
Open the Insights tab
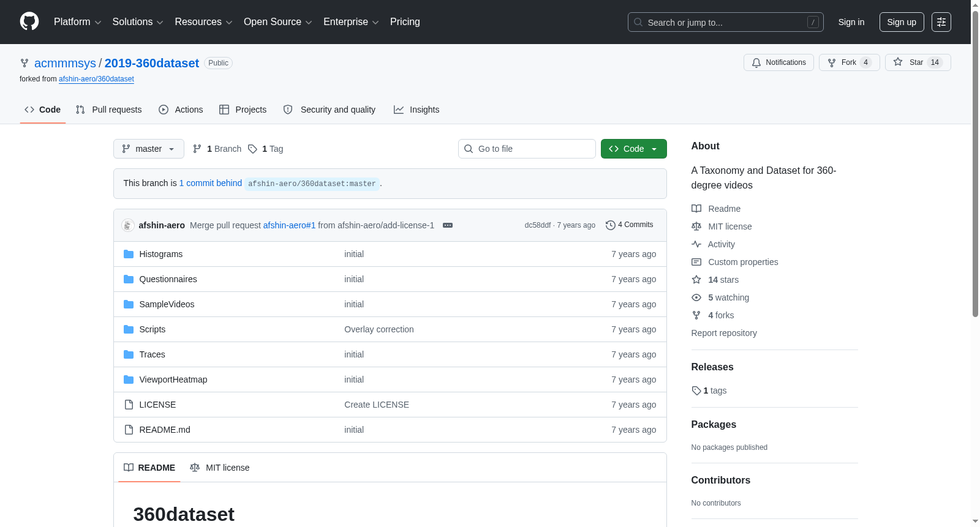coord(417,110)
